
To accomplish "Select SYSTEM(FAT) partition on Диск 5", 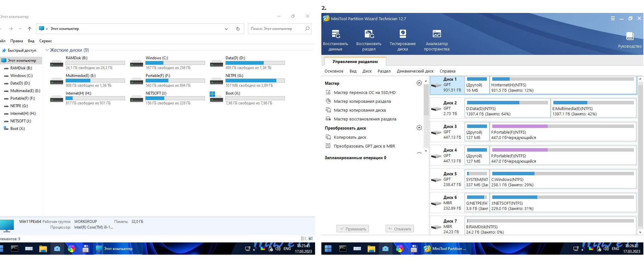I will pos(477,179).
